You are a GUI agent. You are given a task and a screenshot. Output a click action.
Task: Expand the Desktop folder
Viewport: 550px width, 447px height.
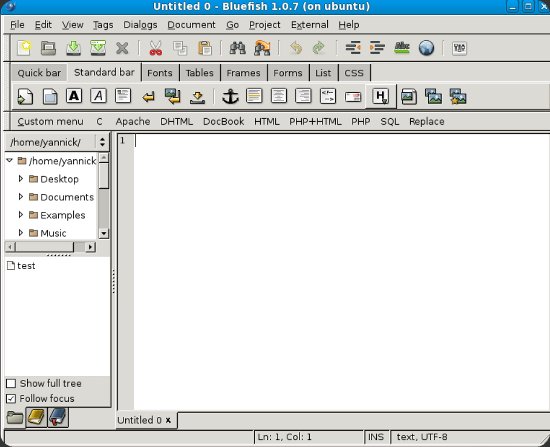[x=21, y=179]
